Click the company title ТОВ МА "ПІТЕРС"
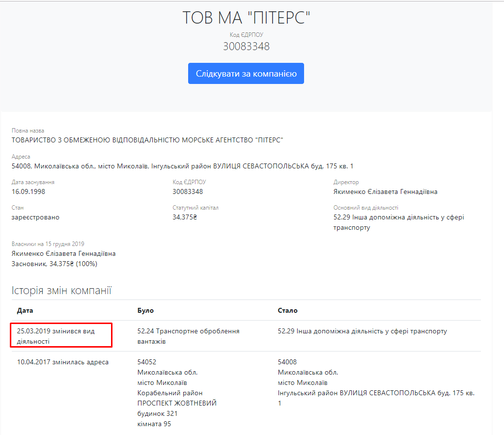 [x=246, y=18]
